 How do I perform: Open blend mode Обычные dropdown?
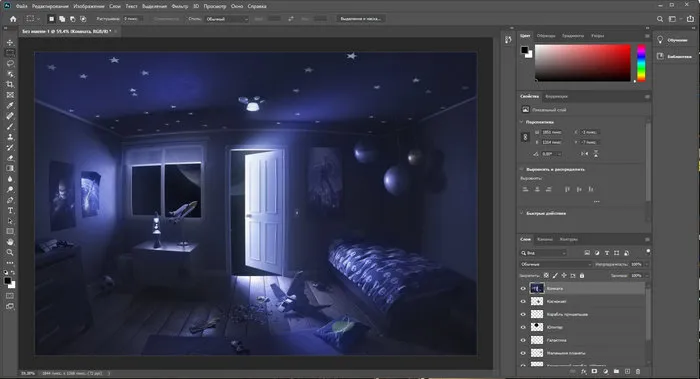pyautogui.click(x=556, y=264)
